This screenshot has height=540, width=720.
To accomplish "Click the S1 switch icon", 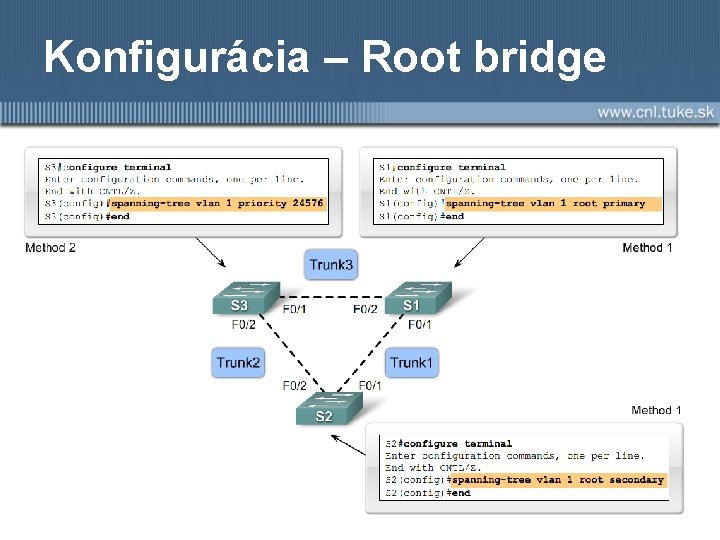I will click(418, 298).
